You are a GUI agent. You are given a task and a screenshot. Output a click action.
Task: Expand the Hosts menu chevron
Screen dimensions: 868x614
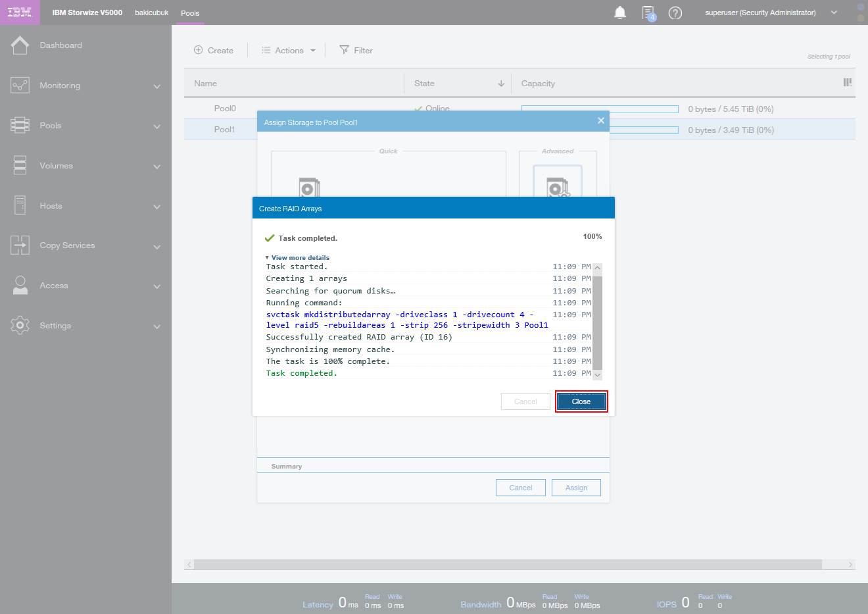[157, 207]
